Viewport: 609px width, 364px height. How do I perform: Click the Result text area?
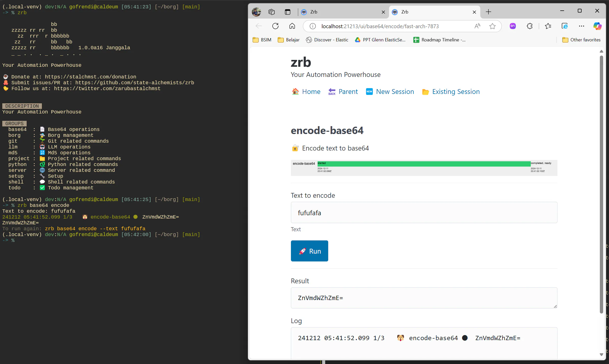coord(424,298)
